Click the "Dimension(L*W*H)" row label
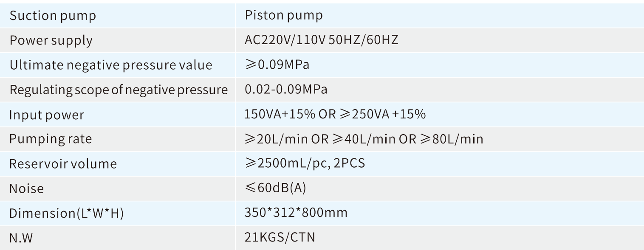644x250 pixels. pyautogui.click(x=66, y=213)
